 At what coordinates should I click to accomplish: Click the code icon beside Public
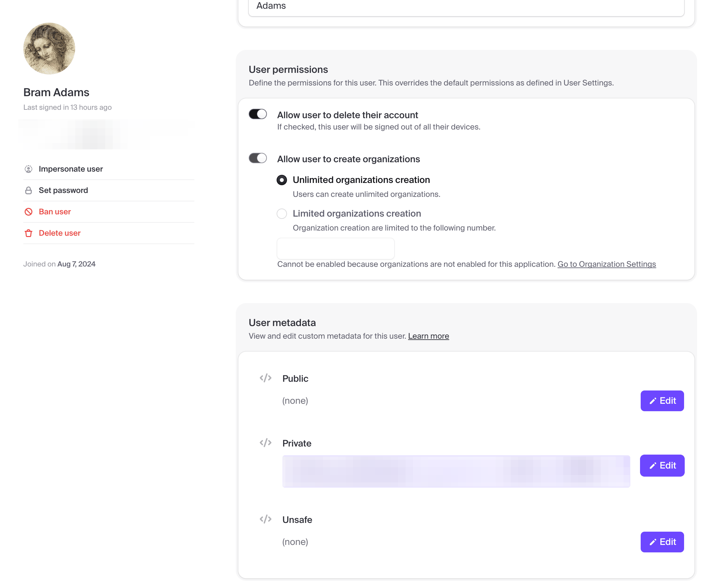point(266,378)
